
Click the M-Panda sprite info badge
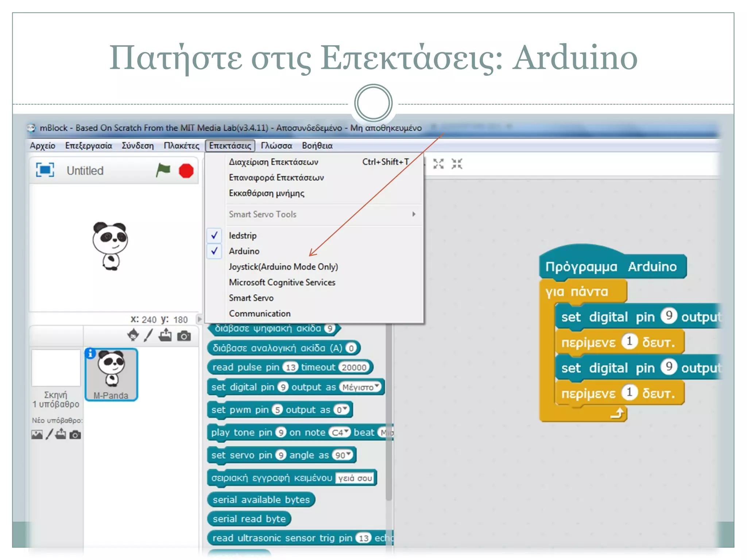pyautogui.click(x=90, y=353)
